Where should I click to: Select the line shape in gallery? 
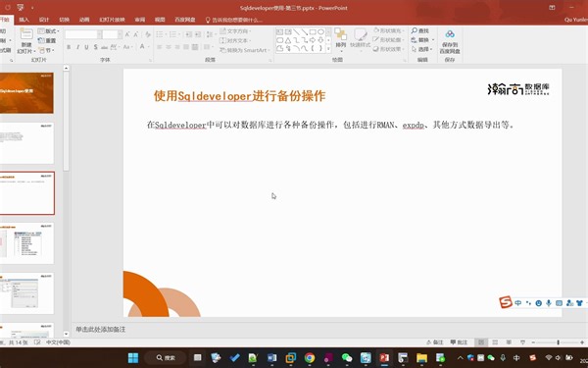click(296, 32)
